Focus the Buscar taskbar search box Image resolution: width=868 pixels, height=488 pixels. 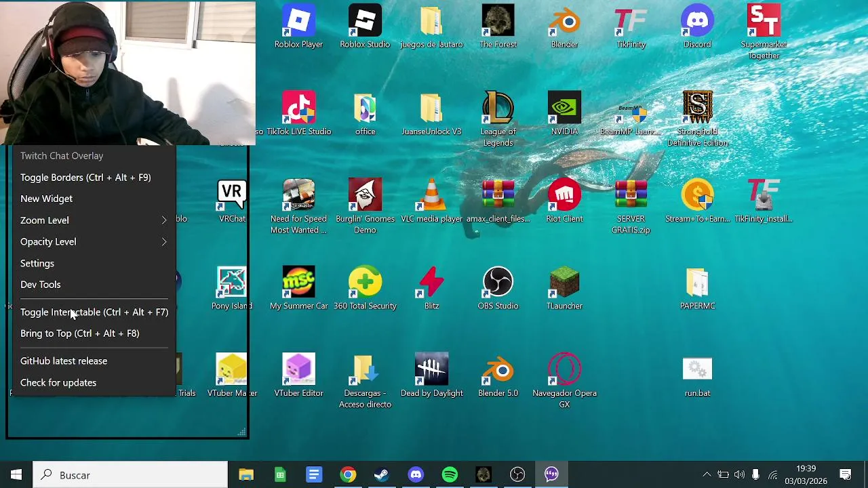(x=130, y=475)
